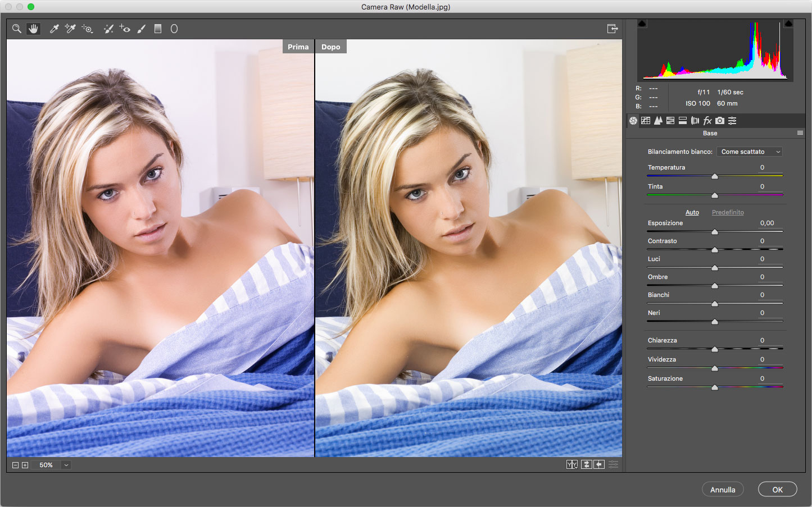Click the Auto tone link
This screenshot has height=507, width=812.
point(692,212)
